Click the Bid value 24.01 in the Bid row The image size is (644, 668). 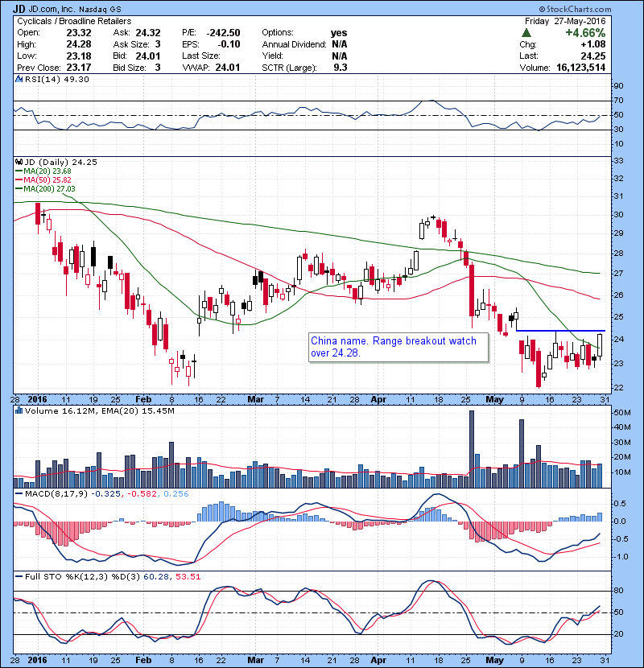tap(148, 56)
